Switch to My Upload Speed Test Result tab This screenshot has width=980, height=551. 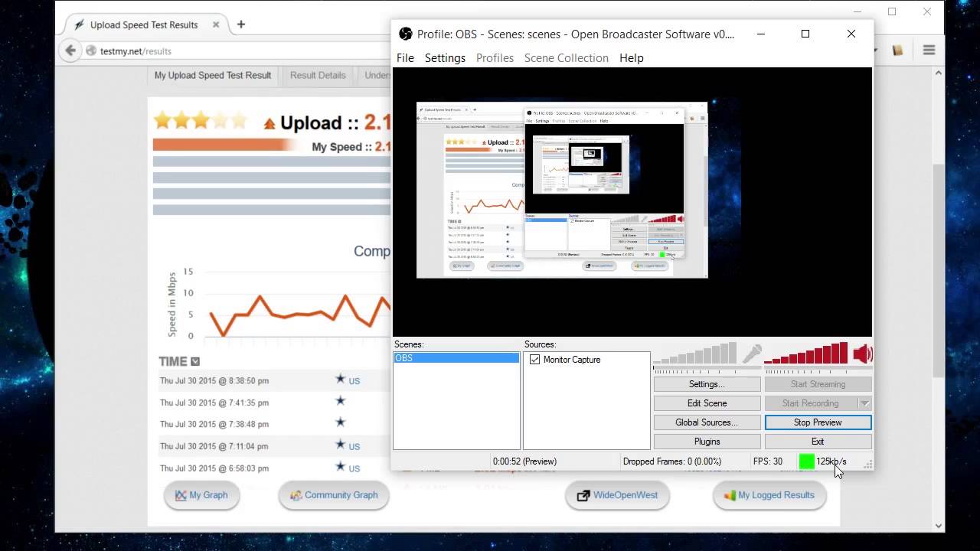tap(213, 75)
